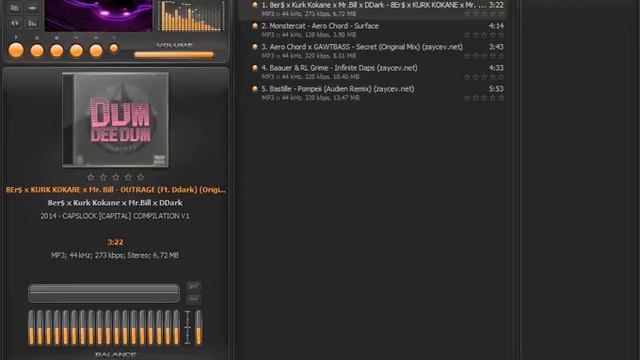Open the equalizer bars icon beside the repeat icon
This screenshot has height=360, width=640.
[x=32, y=23]
